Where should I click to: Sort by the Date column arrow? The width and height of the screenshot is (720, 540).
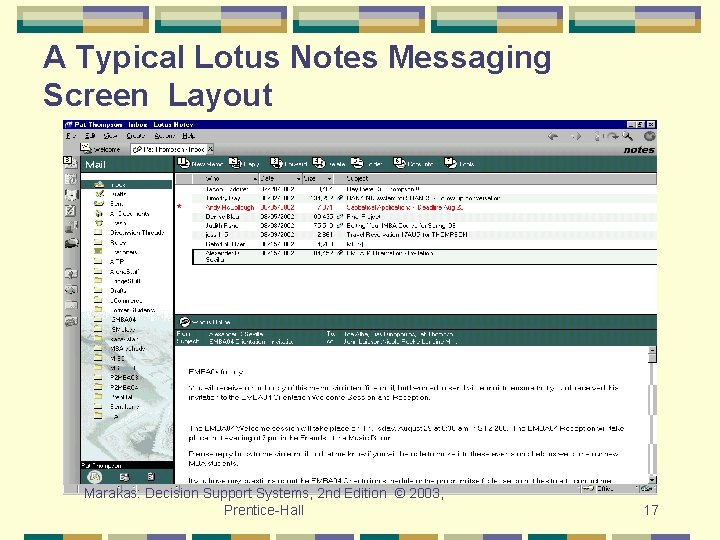pos(298,179)
